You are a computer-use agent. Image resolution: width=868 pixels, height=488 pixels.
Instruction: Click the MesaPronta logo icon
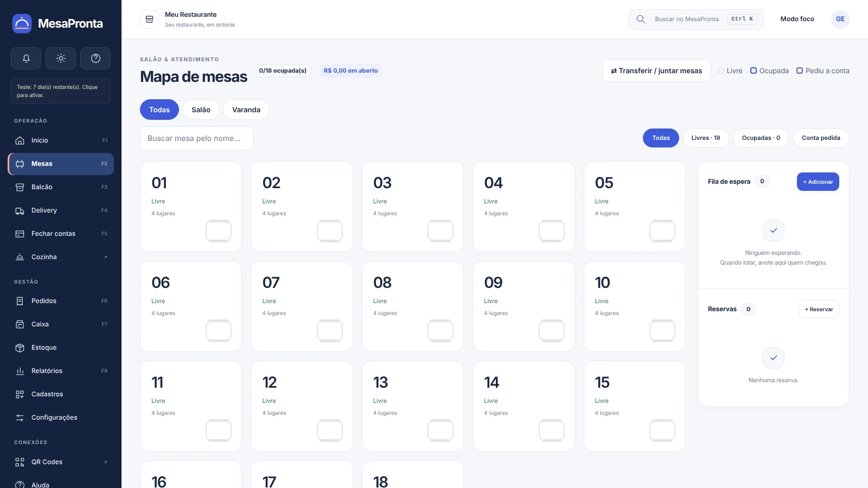point(22,23)
